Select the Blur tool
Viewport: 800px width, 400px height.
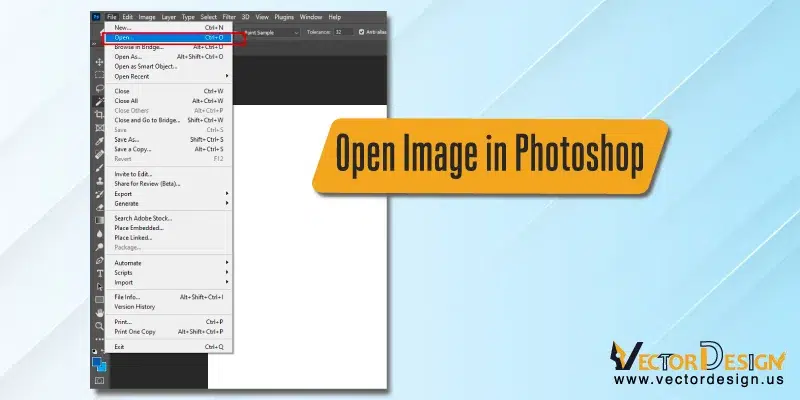click(99, 234)
